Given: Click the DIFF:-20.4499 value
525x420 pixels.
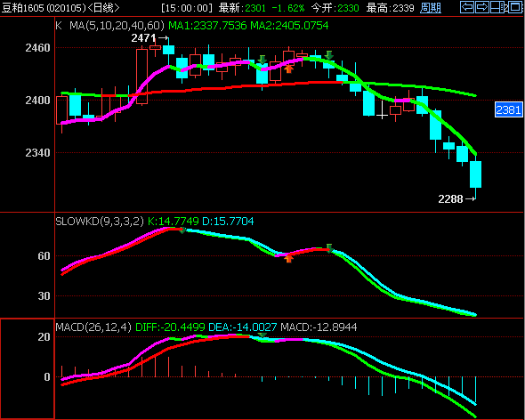Looking at the screenshot, I should click(170, 327).
